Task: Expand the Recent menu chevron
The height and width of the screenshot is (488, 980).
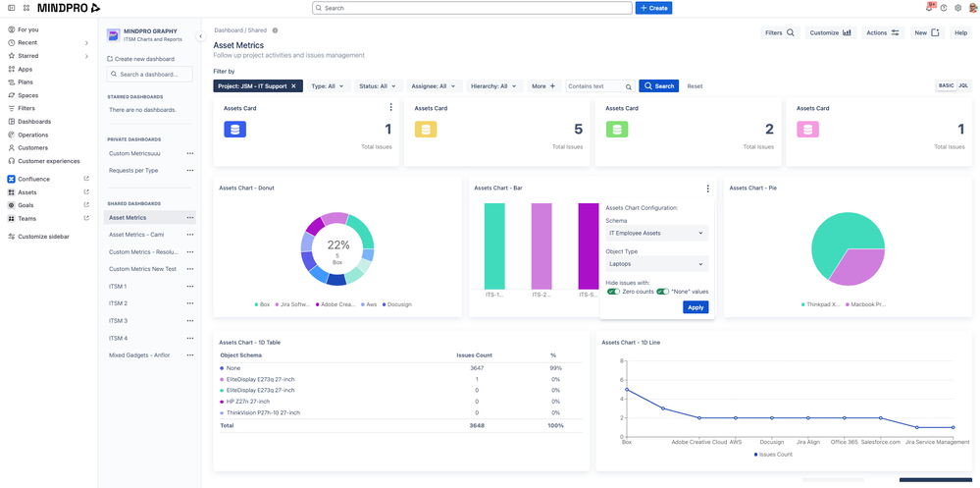Action: 87,42
